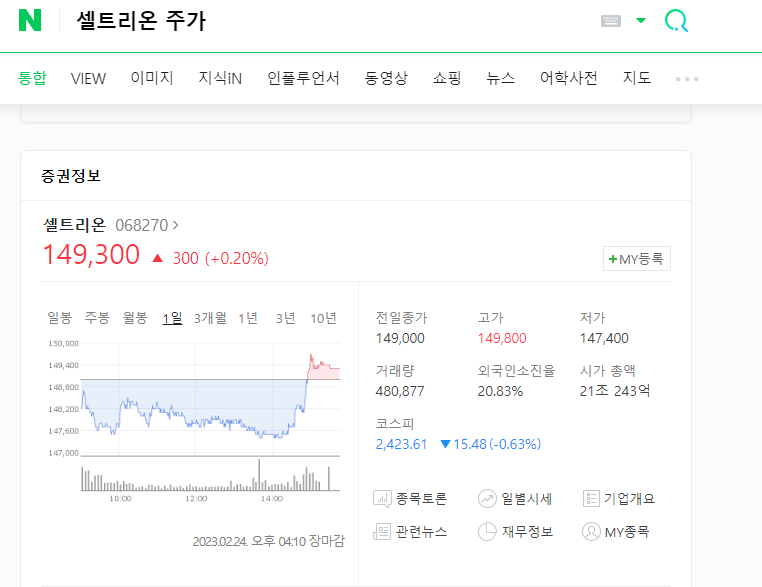Click the green search magnifier icon

pos(676,21)
